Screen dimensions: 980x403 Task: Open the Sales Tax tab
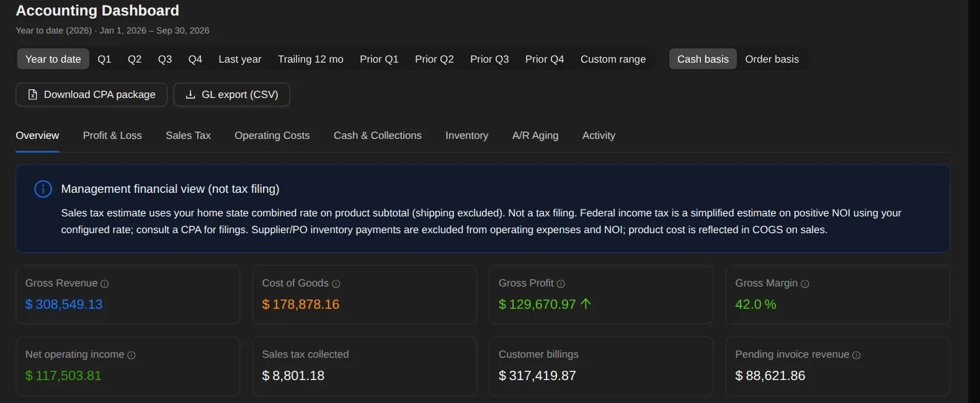click(188, 135)
